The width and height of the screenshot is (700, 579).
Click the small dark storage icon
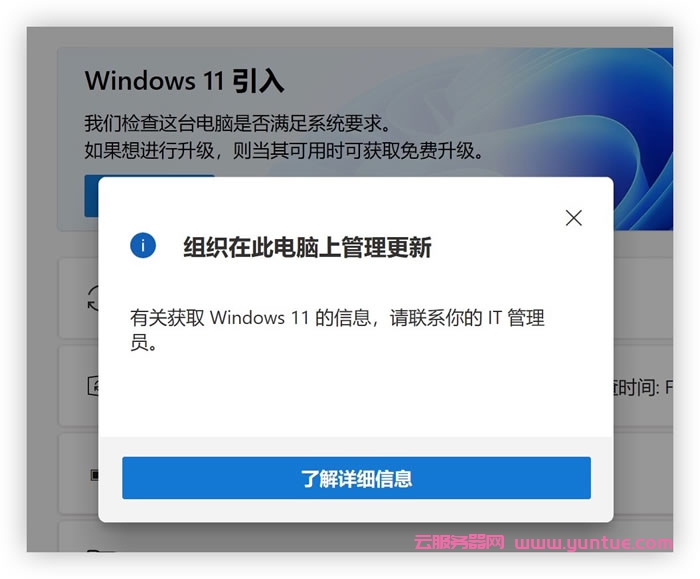click(x=94, y=475)
